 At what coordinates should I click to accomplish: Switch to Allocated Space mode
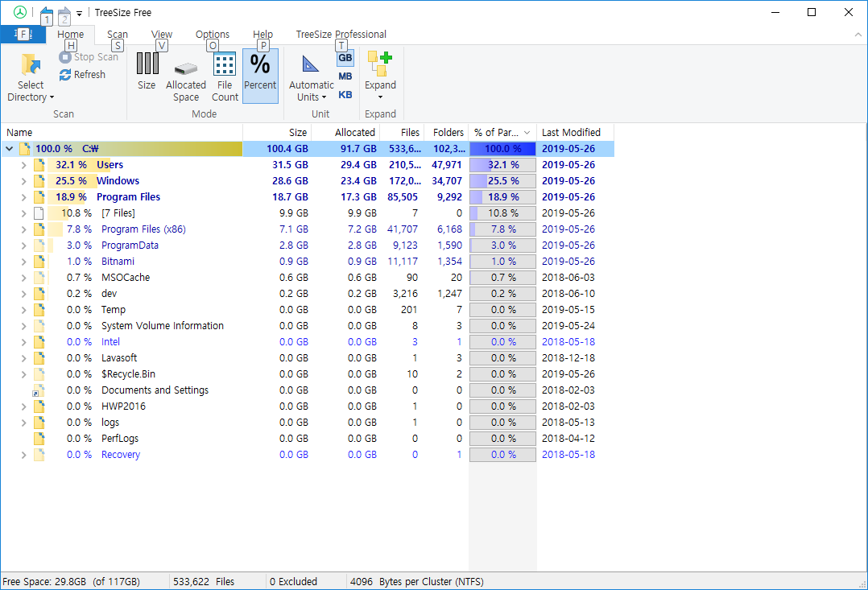point(186,76)
